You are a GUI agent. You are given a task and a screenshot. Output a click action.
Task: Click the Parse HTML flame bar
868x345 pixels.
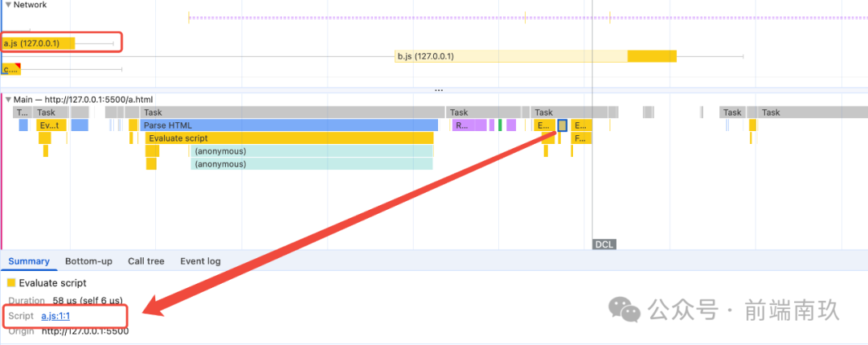[x=289, y=125]
